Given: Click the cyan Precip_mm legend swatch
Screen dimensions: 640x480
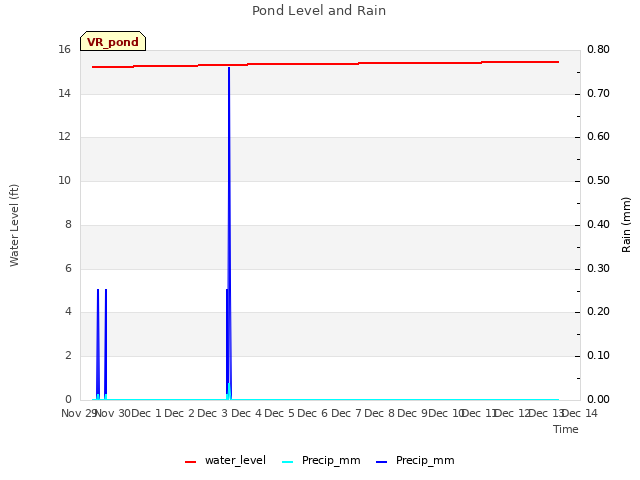Looking at the screenshot, I should (288, 462).
